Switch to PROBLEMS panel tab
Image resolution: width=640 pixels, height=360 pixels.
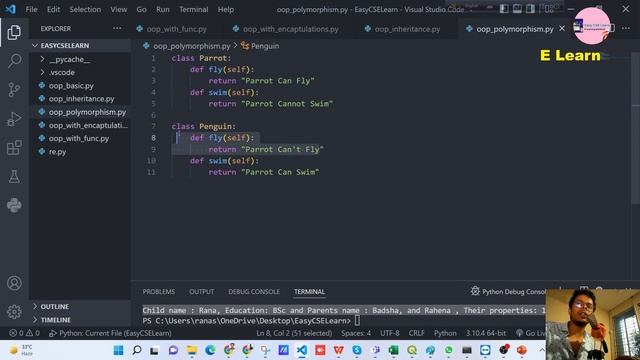point(158,292)
